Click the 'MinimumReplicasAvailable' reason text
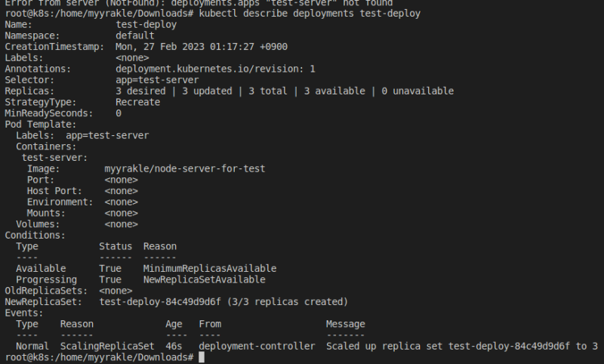The width and height of the screenshot is (604, 364). (x=209, y=269)
